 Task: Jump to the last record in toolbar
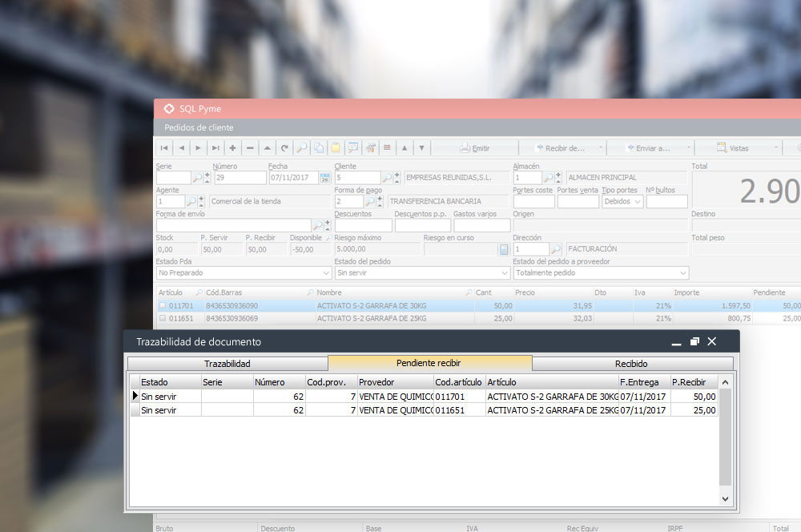click(x=215, y=148)
